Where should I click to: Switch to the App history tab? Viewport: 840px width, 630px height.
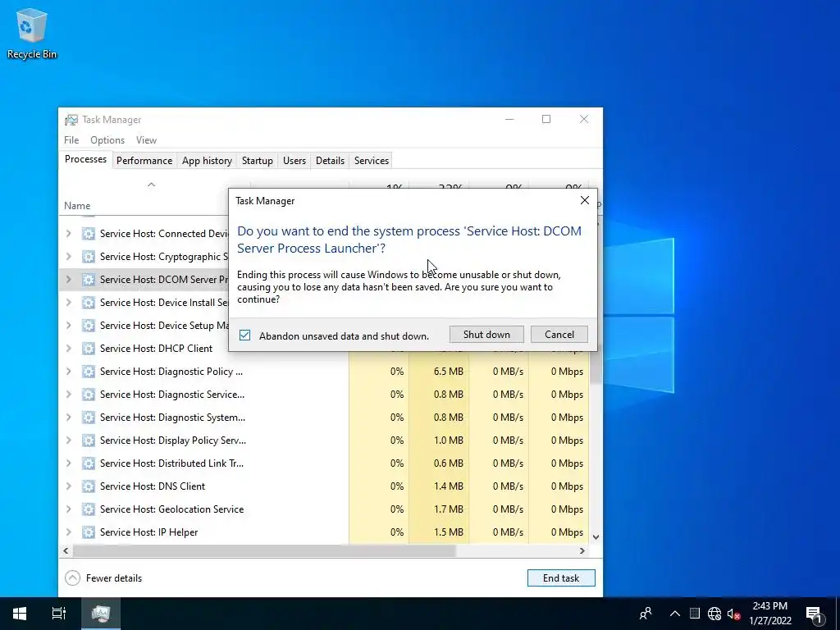pyautogui.click(x=207, y=161)
